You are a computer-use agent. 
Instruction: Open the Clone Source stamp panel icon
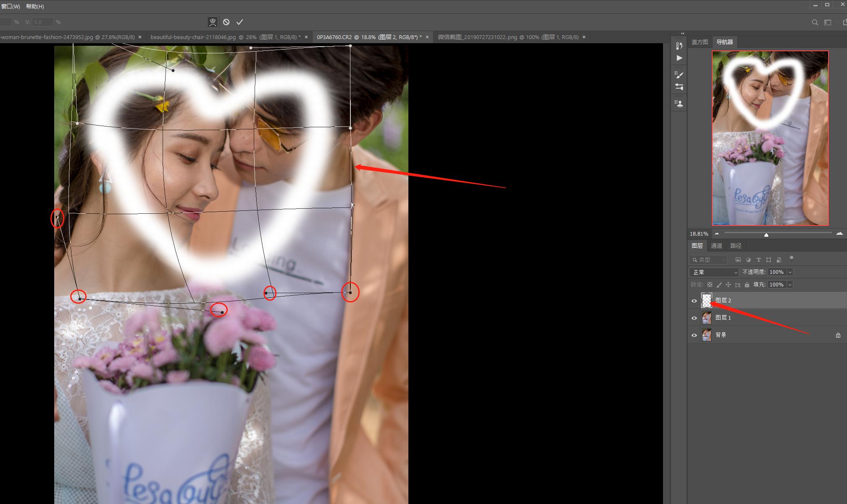pyautogui.click(x=679, y=103)
